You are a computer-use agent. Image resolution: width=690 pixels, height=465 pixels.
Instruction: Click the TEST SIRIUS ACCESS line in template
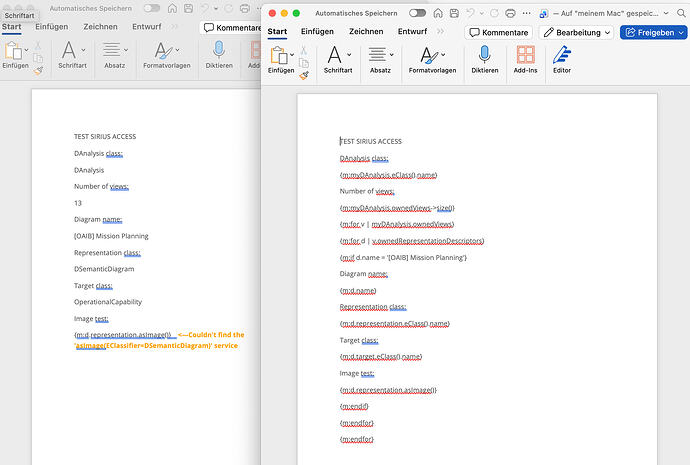[x=371, y=141]
